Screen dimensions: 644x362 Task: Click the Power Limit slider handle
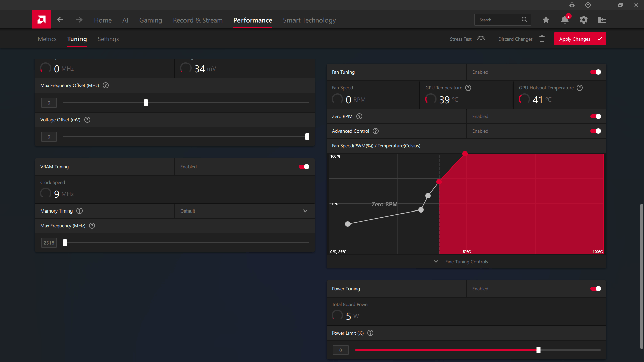[x=538, y=350]
